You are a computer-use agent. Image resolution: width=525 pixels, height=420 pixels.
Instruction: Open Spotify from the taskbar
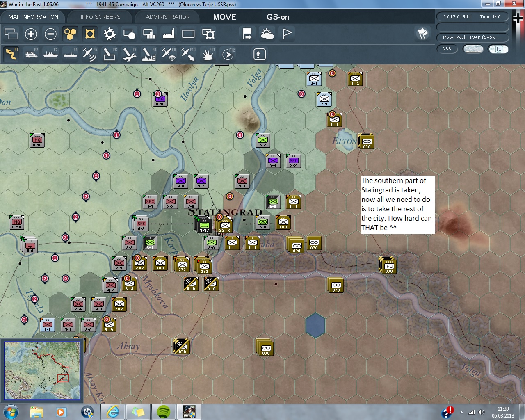click(x=163, y=412)
